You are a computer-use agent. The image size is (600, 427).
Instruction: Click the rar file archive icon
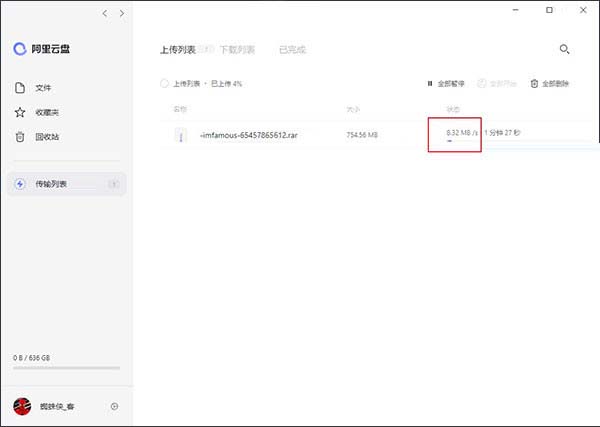(x=181, y=135)
